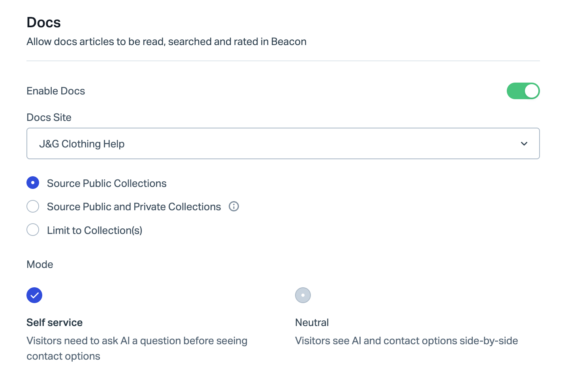Image resolution: width=568 pixels, height=392 pixels.
Task: Click the Neutral description about side-by-side options
Action: click(x=406, y=341)
